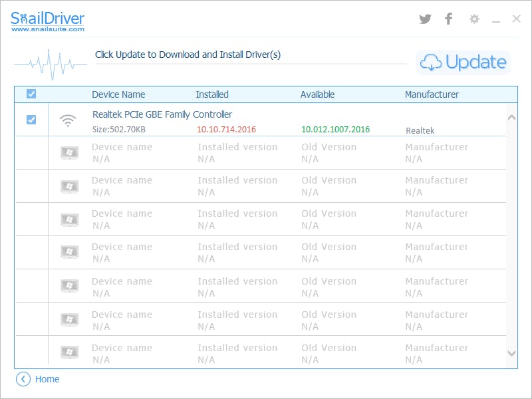The width and height of the screenshot is (532, 399).
Task: Click the Update cloud download button
Action: pos(463,63)
